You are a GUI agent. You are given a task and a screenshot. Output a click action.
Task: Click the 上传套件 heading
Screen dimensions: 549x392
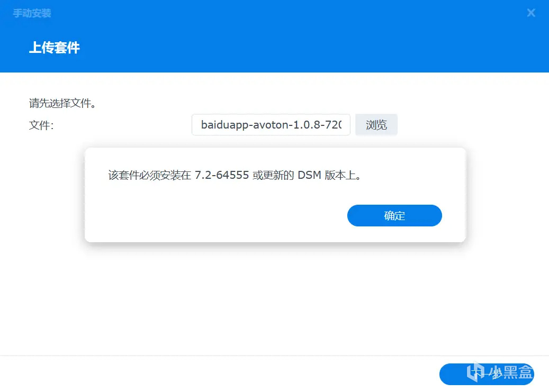pos(55,48)
